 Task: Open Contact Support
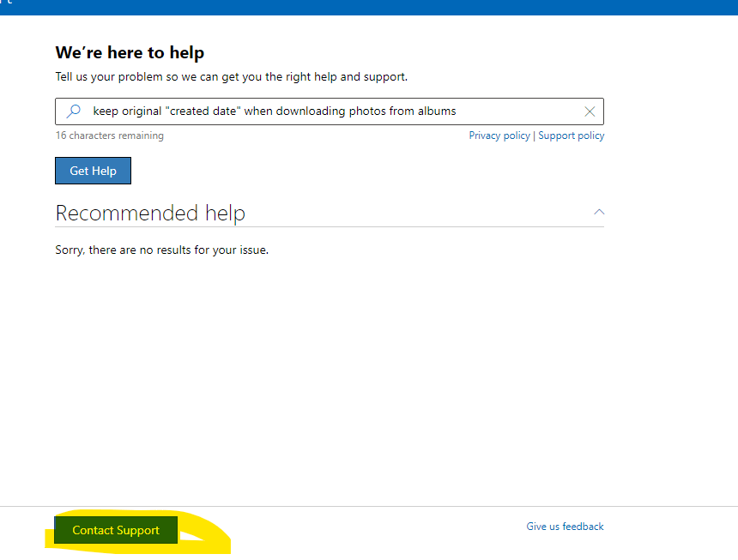pos(116,530)
